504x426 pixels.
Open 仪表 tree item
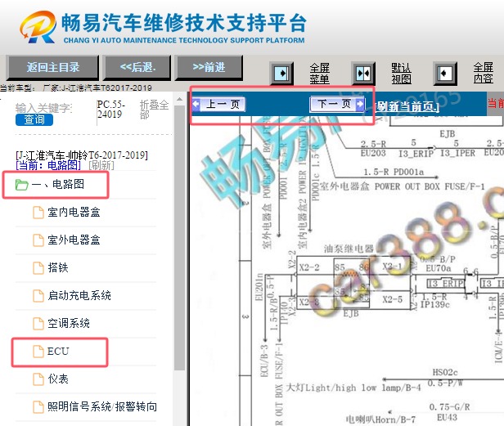point(58,379)
